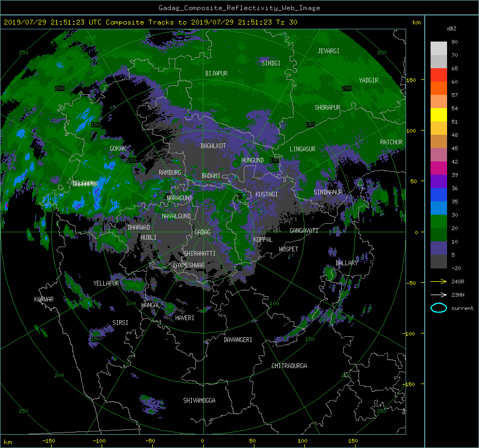Screen dimensions: 479x448
Task: Click the NARAGUND city label
Action: (x=180, y=198)
